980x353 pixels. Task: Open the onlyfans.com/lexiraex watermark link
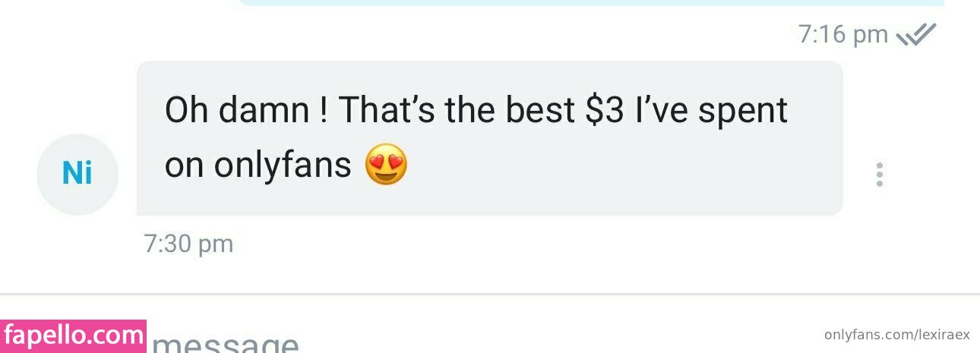(x=897, y=335)
